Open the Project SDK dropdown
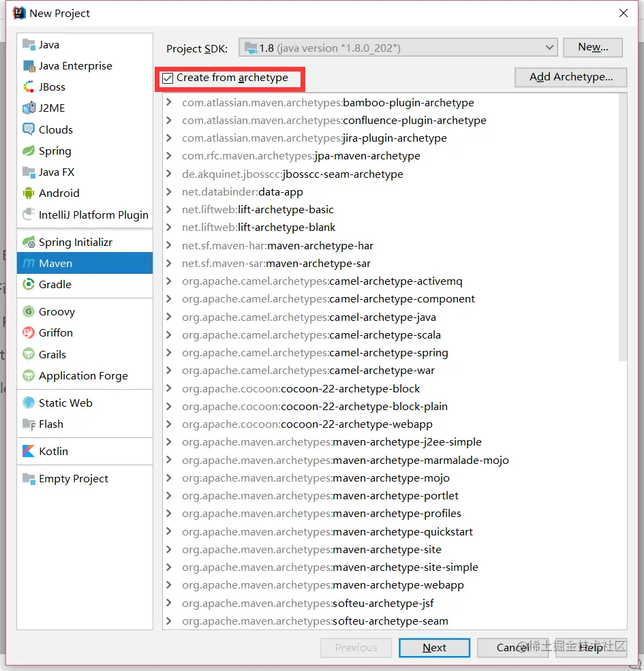Screen dimensions: 644x671 click(398, 48)
